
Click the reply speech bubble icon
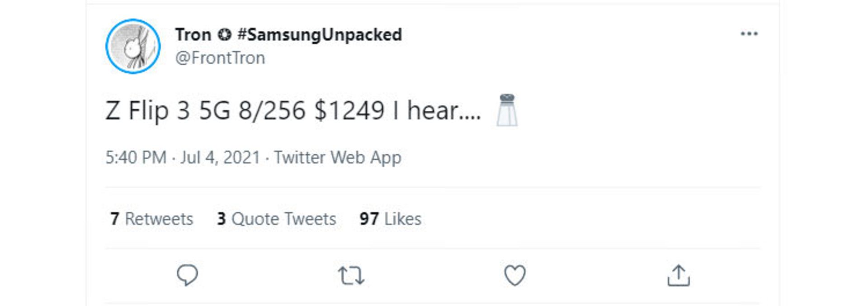click(x=187, y=275)
